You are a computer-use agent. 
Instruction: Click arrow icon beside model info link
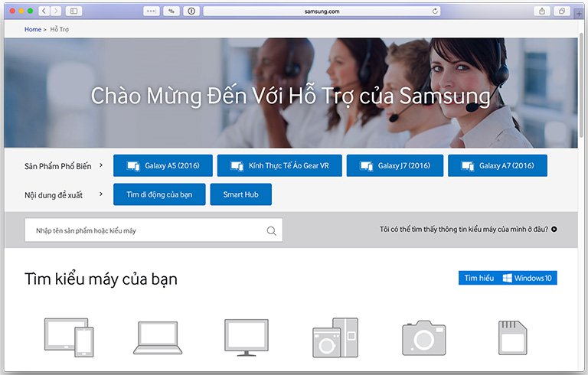pyautogui.click(x=554, y=229)
